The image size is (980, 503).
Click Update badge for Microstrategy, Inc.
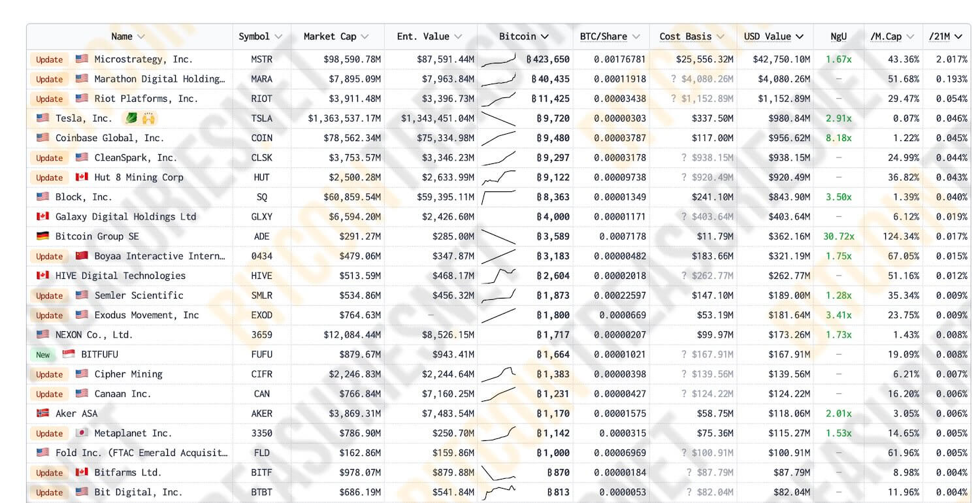pyautogui.click(x=50, y=59)
